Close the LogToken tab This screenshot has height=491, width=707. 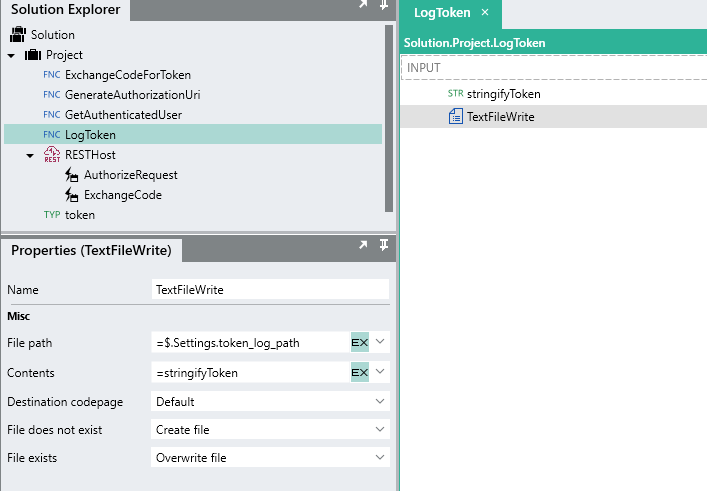pyautogui.click(x=485, y=13)
